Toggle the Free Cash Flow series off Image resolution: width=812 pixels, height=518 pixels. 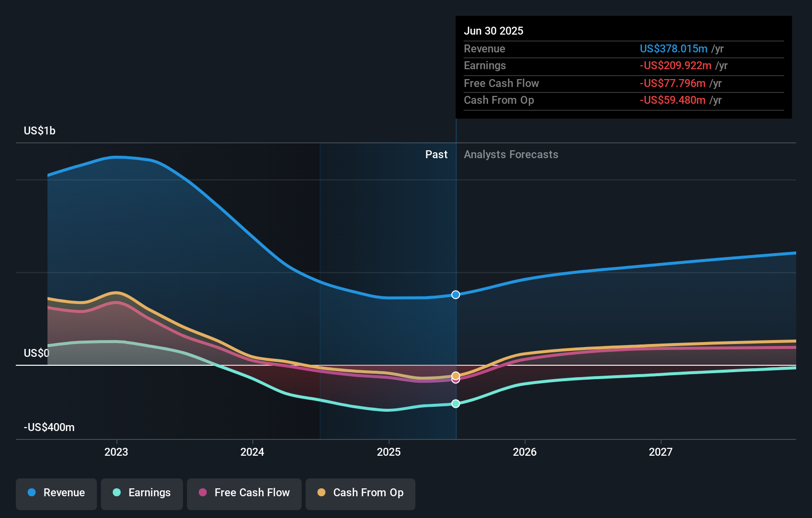[x=244, y=494]
